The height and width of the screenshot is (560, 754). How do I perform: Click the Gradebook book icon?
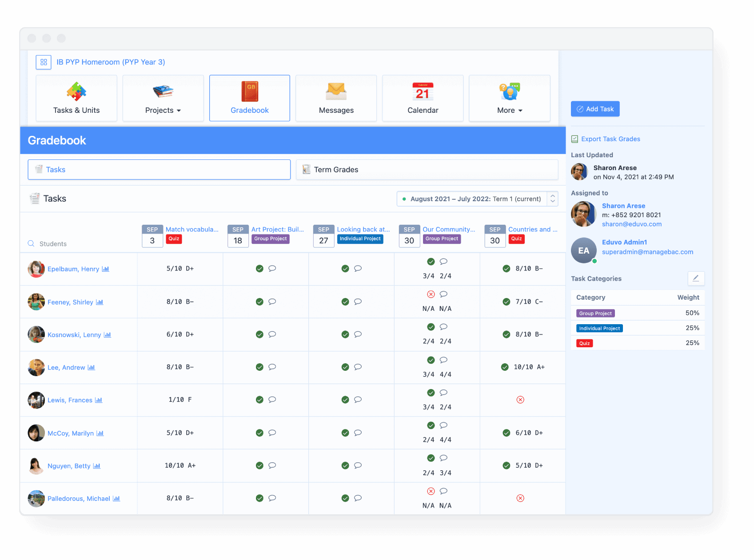(250, 91)
